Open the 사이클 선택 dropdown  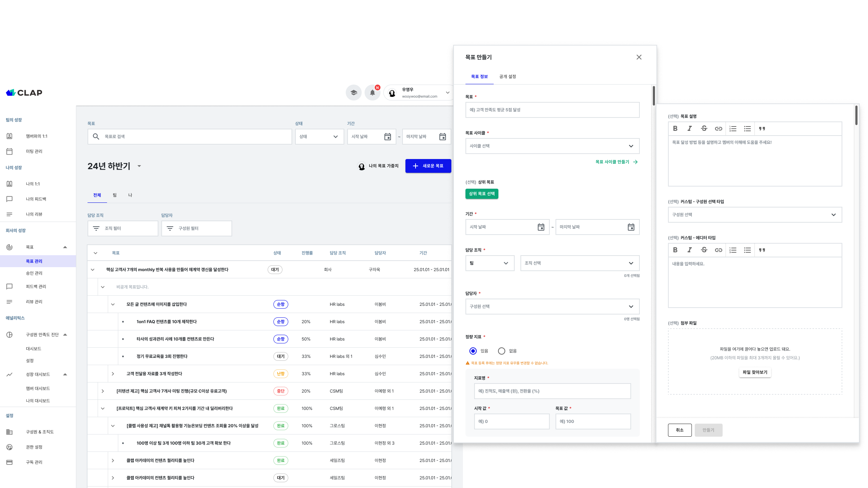(x=552, y=146)
